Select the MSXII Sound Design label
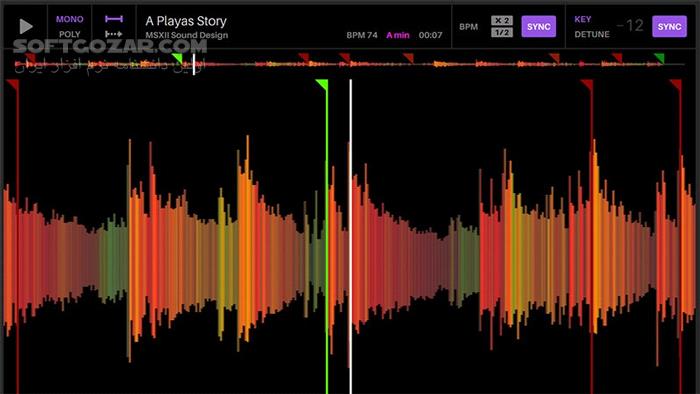700x394 pixels. (187, 35)
